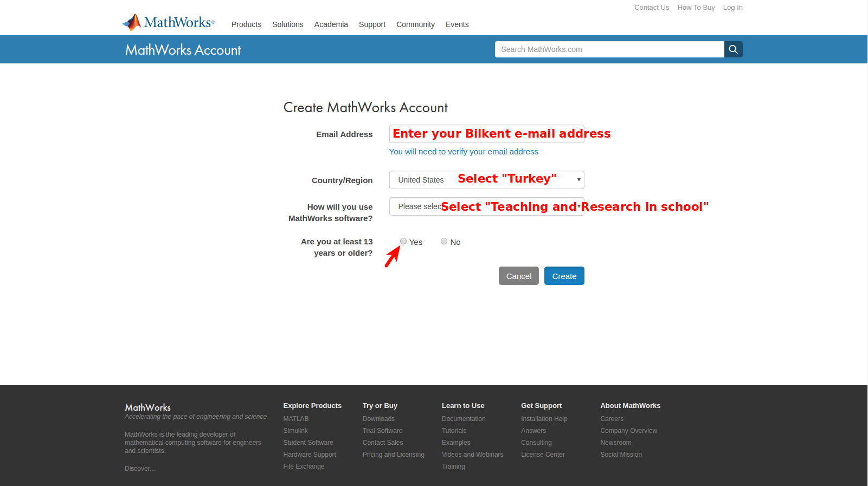The width and height of the screenshot is (868, 486).
Task: Select the No radio button
Action: pos(444,242)
